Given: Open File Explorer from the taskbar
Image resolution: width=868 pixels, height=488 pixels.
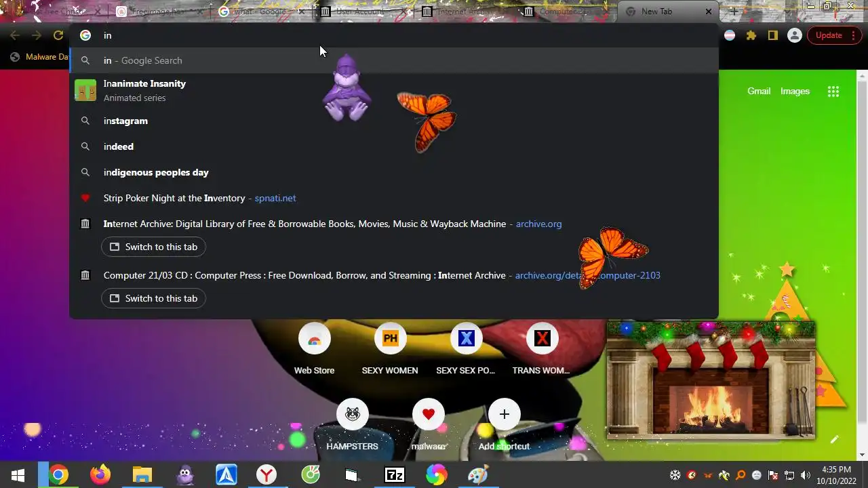Looking at the screenshot, I should [x=142, y=475].
